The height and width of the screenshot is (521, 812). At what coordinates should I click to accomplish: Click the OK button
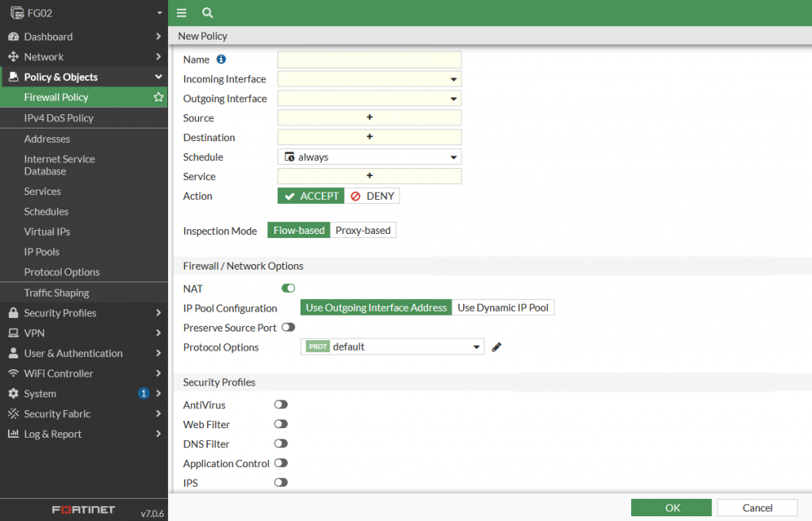point(671,508)
